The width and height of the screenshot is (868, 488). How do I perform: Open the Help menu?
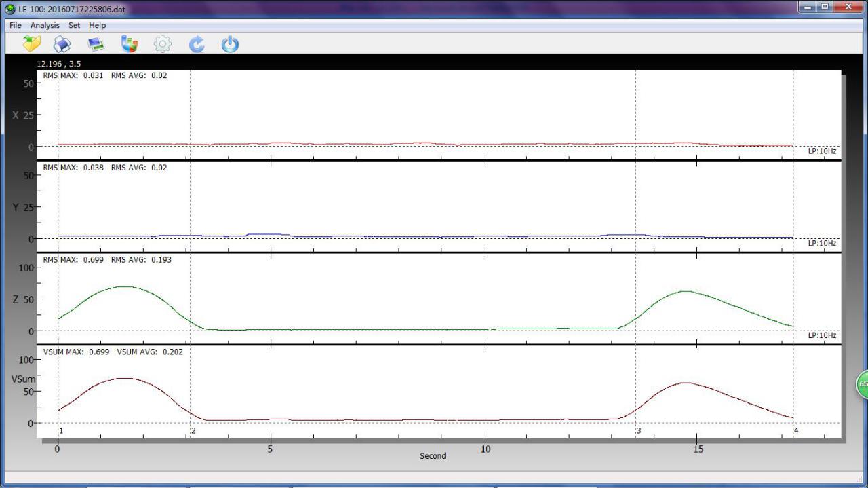pos(98,25)
